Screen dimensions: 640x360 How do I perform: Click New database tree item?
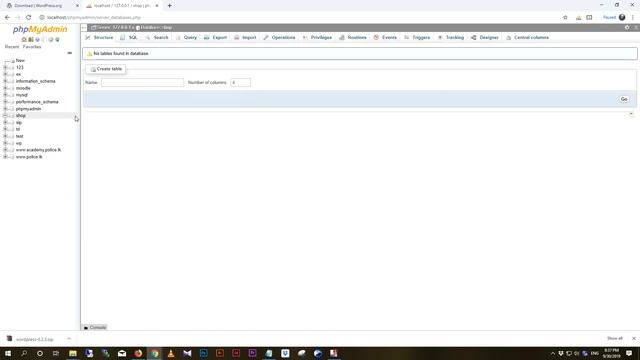pos(20,60)
